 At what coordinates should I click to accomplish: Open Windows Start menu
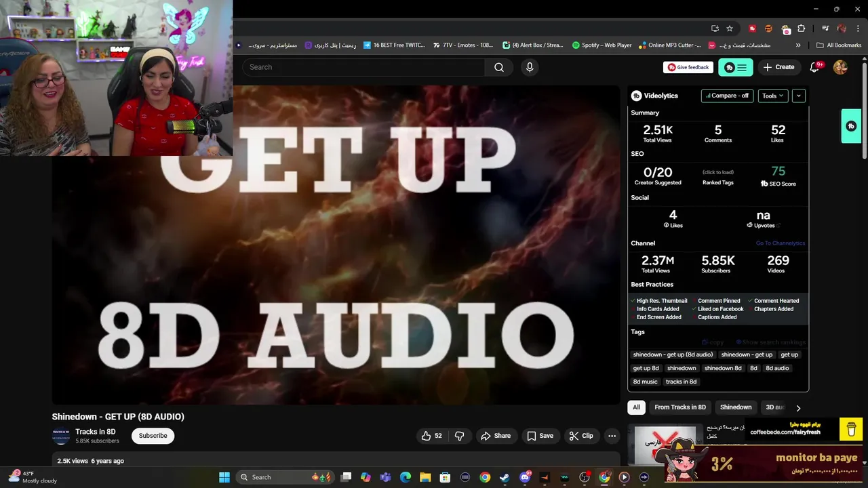[224, 477]
